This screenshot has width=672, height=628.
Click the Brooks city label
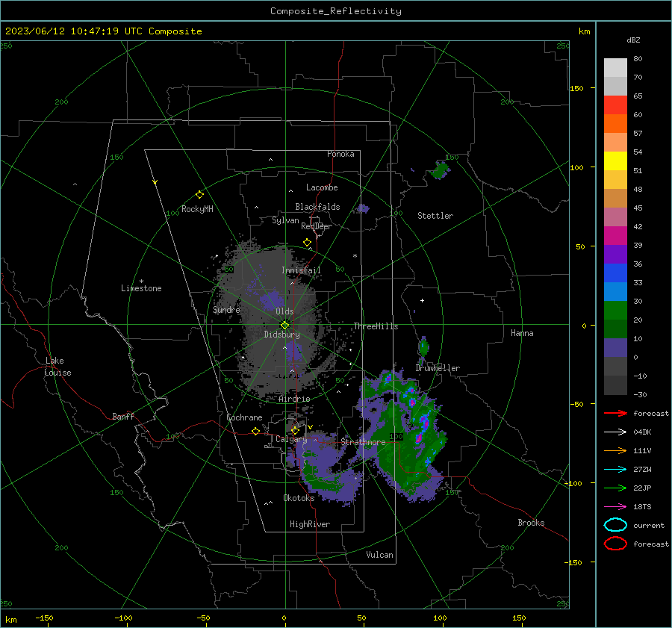click(x=531, y=523)
